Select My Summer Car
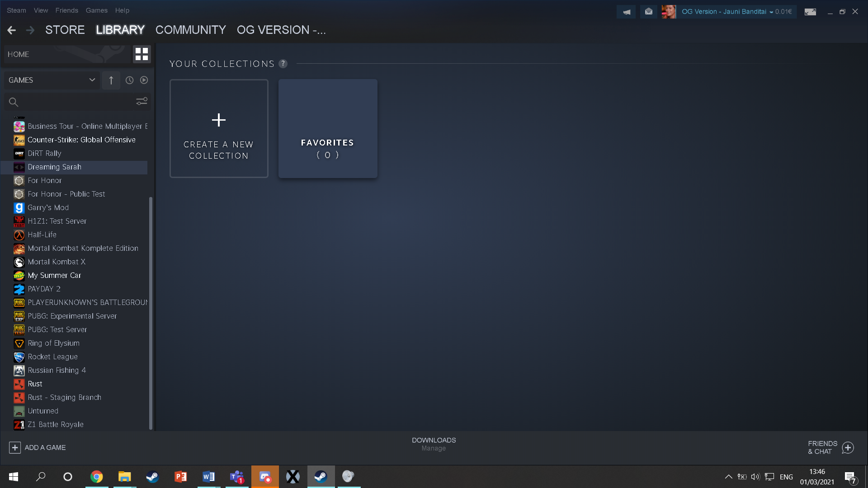 click(54, 275)
